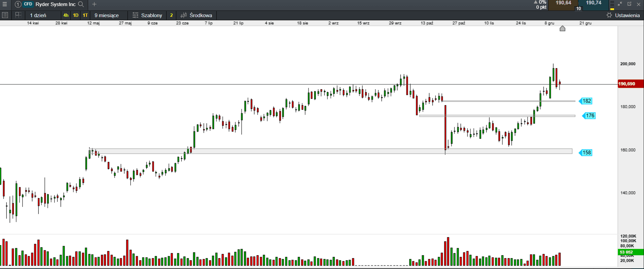Switch to the 4h timeframe
Screen dimensions: 644x269
(x=66, y=15)
